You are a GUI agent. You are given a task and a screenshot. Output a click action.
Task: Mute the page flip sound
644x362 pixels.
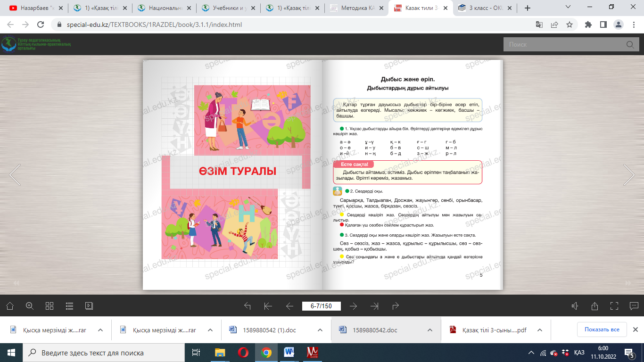[x=575, y=306]
